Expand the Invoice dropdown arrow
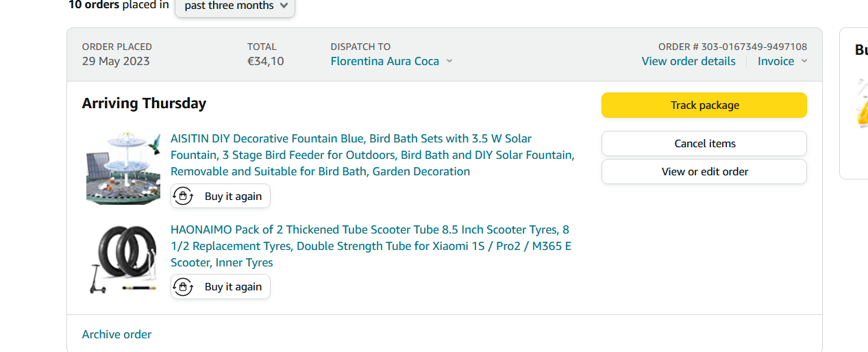Viewport: 868px width, 352px height. pos(804,61)
